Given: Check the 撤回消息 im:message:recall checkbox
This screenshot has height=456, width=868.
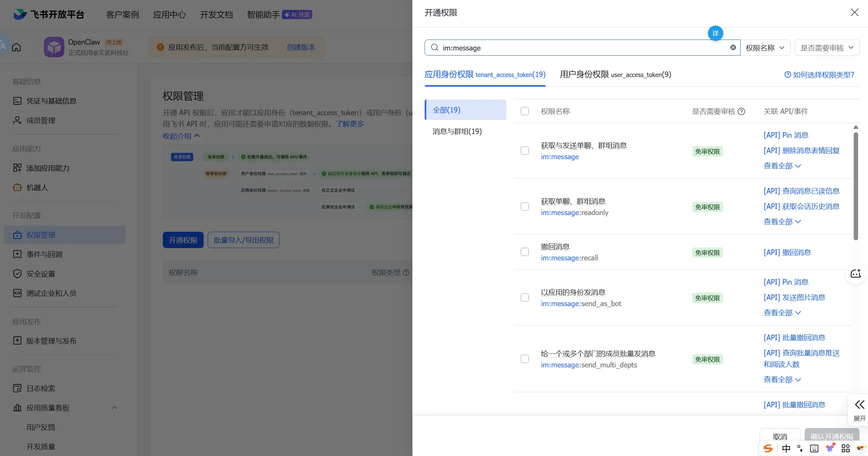Looking at the screenshot, I should [x=524, y=252].
